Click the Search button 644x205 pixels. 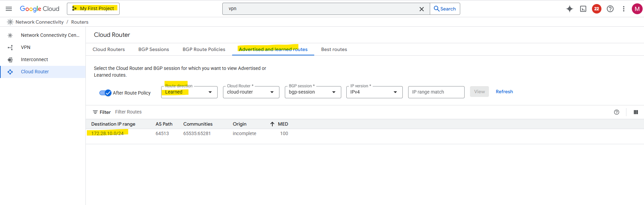(445, 9)
